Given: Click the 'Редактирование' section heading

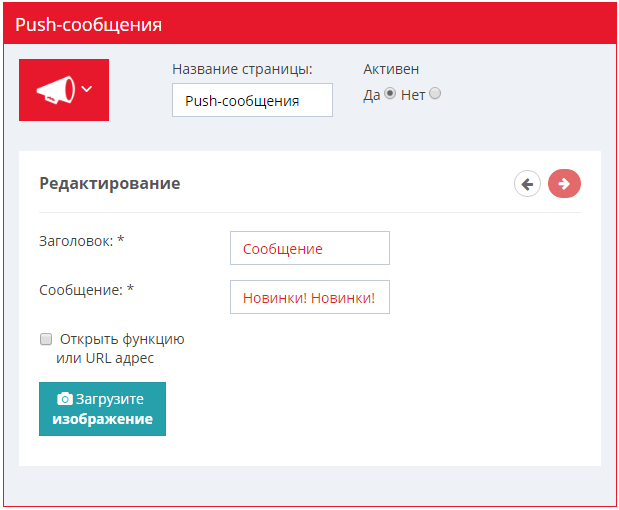Looking at the screenshot, I should pyautogui.click(x=110, y=184).
